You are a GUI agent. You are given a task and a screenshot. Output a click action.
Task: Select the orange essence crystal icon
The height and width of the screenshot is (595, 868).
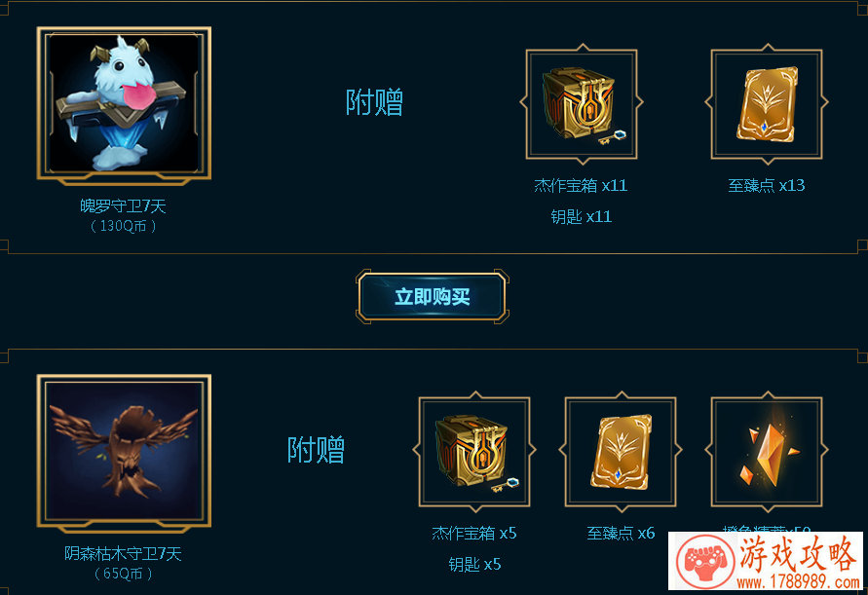click(767, 452)
